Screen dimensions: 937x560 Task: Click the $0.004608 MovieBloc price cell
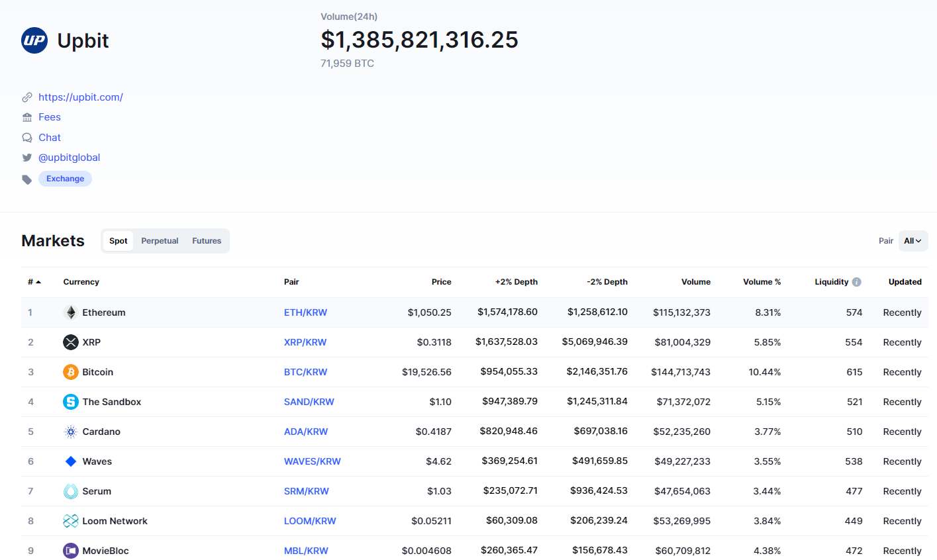[426, 551]
